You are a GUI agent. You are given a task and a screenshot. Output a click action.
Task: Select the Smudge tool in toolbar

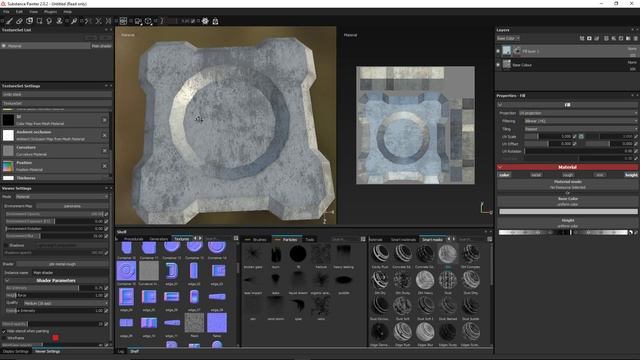[x=49, y=21]
